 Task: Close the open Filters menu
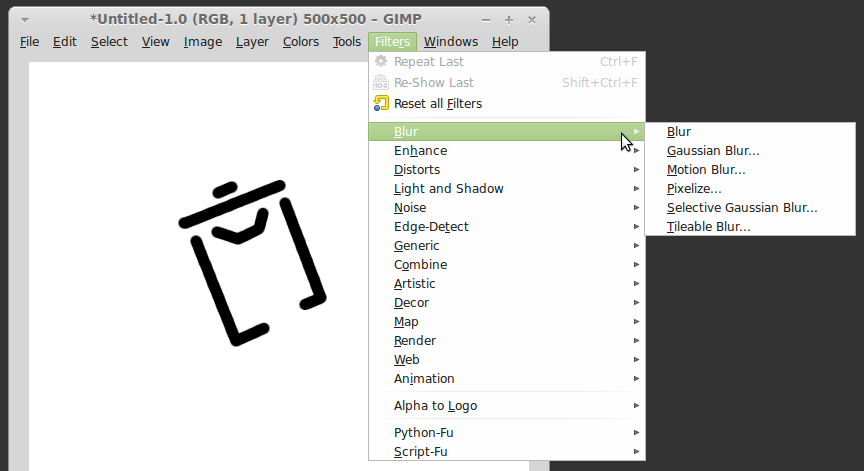392,42
